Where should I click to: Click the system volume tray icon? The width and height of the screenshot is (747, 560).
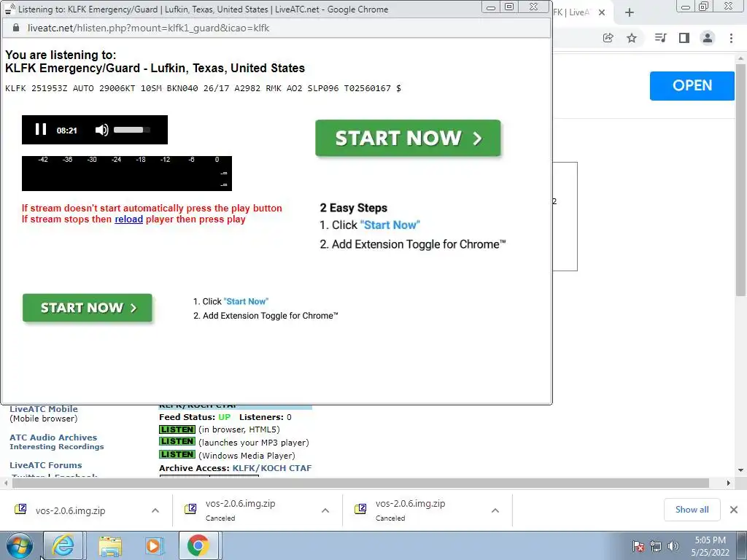pyautogui.click(x=673, y=546)
